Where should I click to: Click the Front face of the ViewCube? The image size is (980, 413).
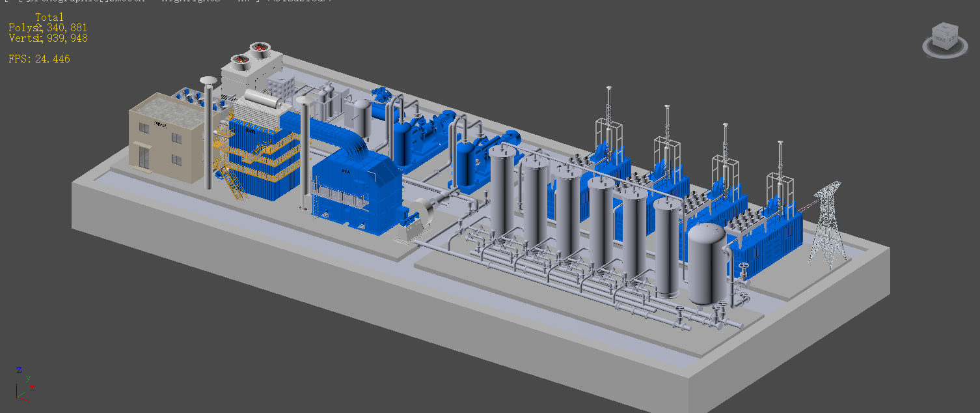(x=941, y=40)
